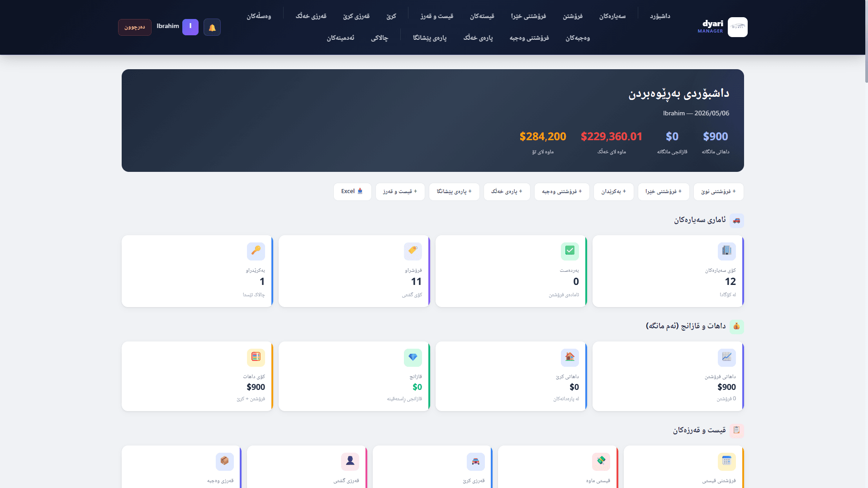Click the money icon in قیستی ماوە card

[601, 461]
